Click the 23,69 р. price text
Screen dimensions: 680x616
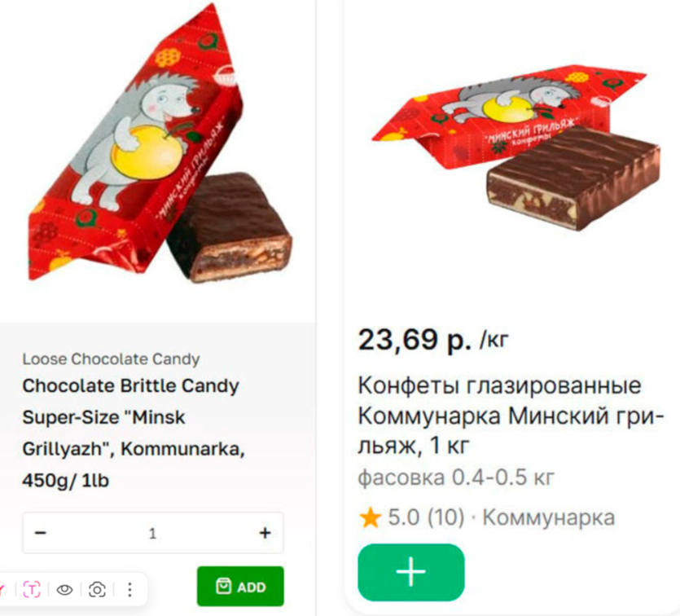[x=415, y=340]
